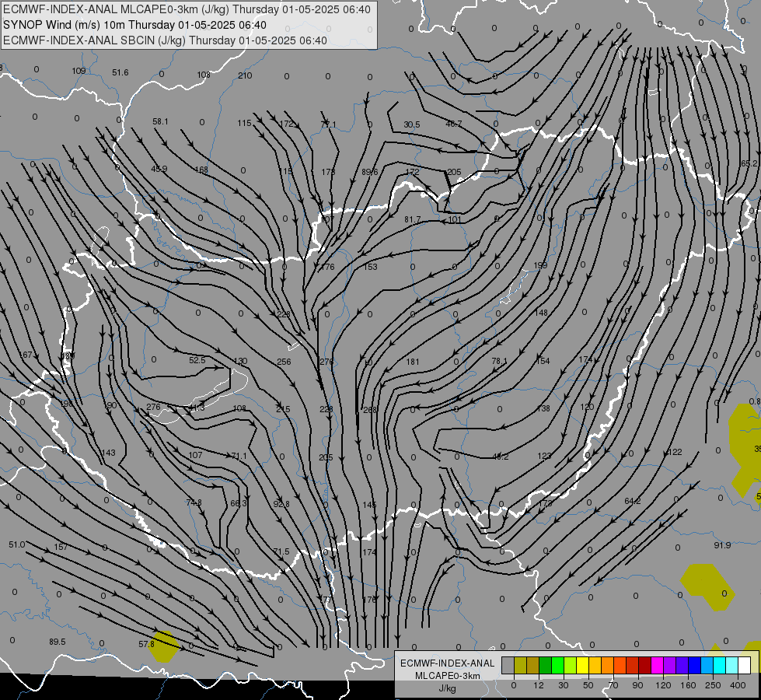Click the olive-yellow legend swatch right of the 0 tick
The width and height of the screenshot is (761, 700).
tap(520, 665)
